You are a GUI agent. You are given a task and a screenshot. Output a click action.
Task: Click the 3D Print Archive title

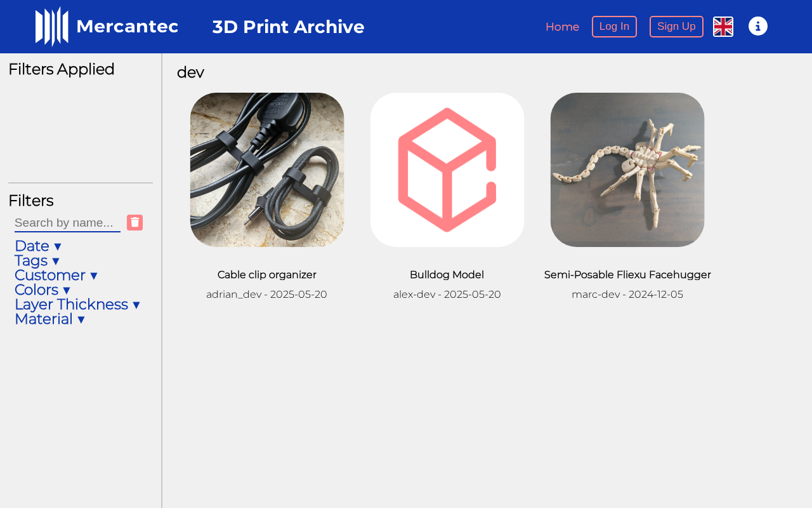pyautogui.click(x=288, y=27)
